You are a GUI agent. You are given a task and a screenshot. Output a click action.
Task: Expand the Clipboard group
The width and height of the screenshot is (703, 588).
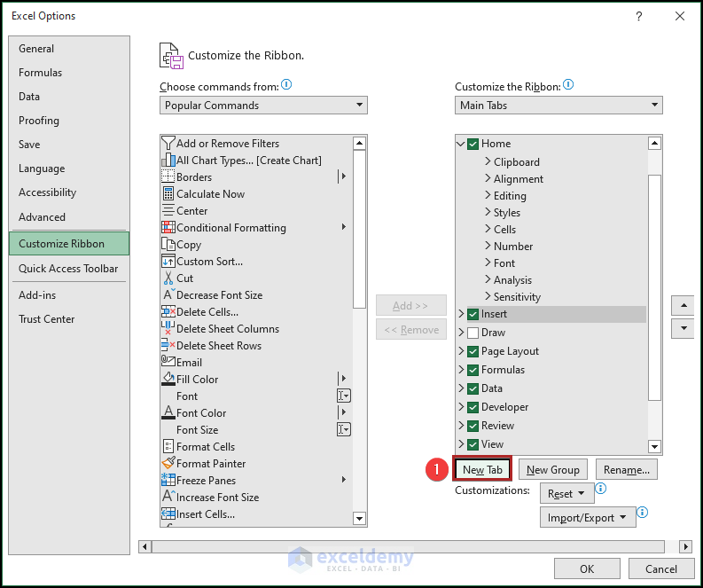[x=488, y=161]
